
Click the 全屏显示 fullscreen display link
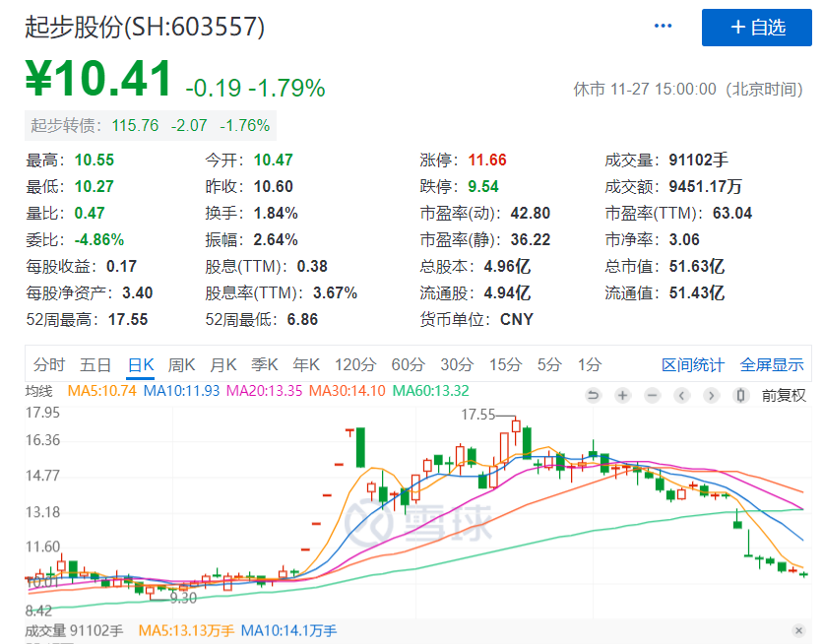(x=772, y=364)
